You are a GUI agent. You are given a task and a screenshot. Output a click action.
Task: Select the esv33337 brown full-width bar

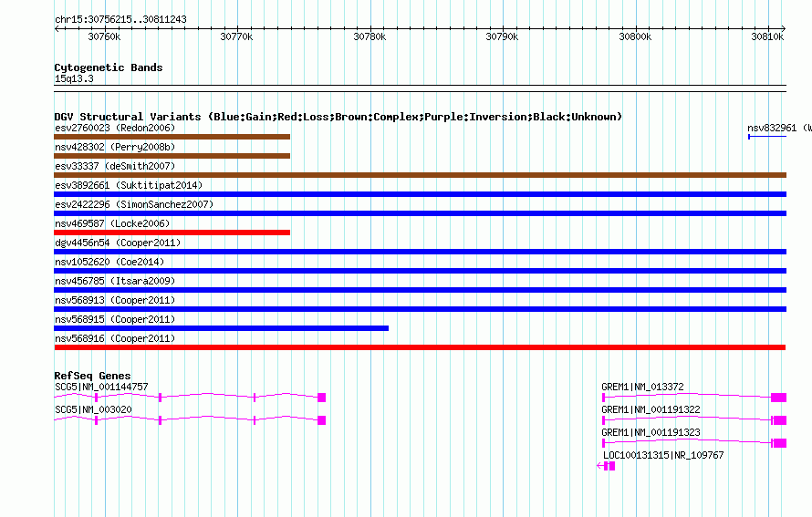(420, 175)
